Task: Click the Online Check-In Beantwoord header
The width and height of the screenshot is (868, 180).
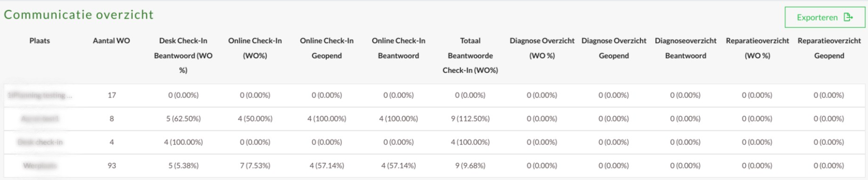Action: (398, 48)
